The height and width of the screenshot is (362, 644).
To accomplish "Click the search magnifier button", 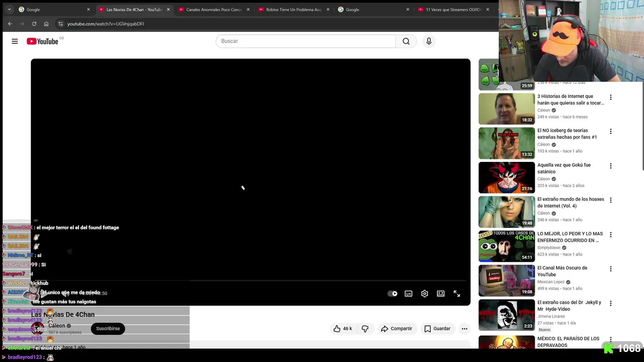I will pyautogui.click(x=406, y=41).
